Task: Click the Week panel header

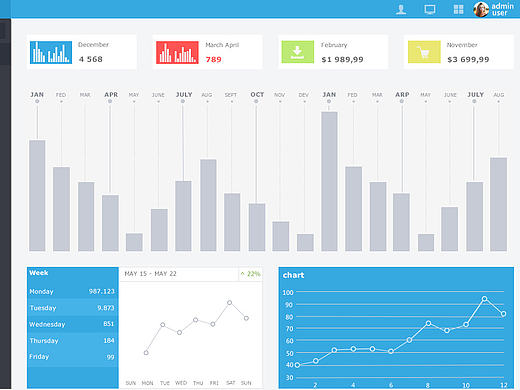Action: coord(39,273)
